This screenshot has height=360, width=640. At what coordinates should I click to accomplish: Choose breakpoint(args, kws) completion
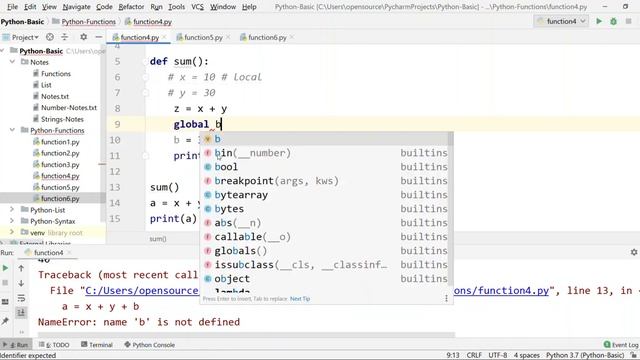tap(325, 181)
